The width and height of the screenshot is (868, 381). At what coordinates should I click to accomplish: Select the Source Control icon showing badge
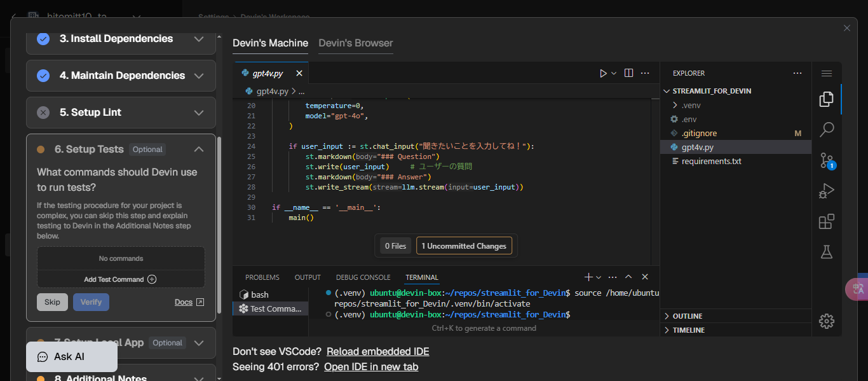826,160
